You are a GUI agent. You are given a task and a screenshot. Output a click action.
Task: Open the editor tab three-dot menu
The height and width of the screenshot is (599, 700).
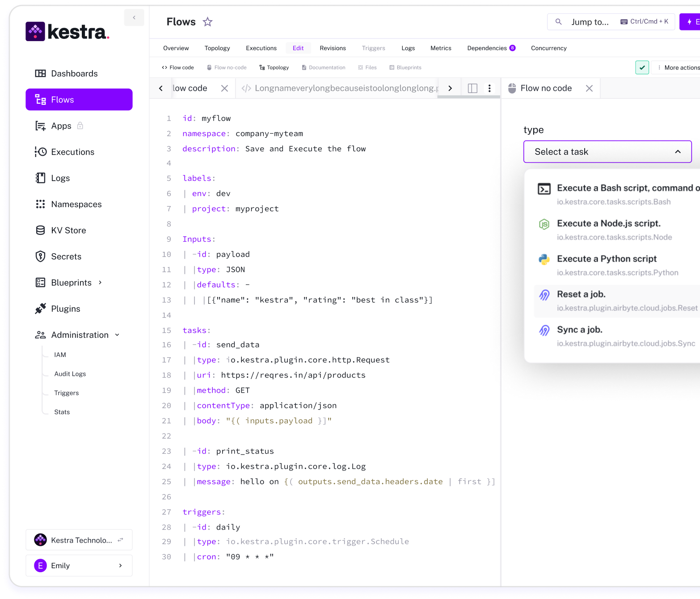pos(489,88)
